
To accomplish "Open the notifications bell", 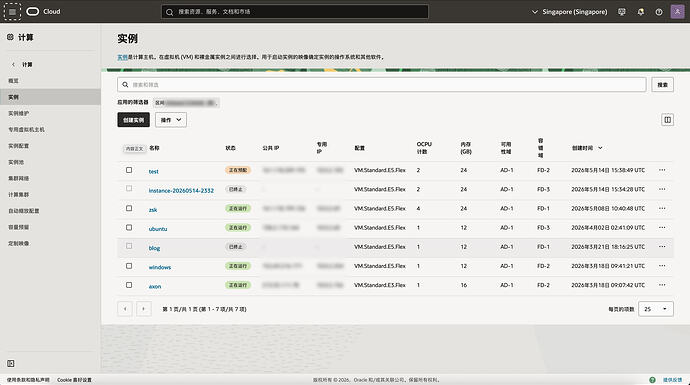I will click(x=640, y=12).
